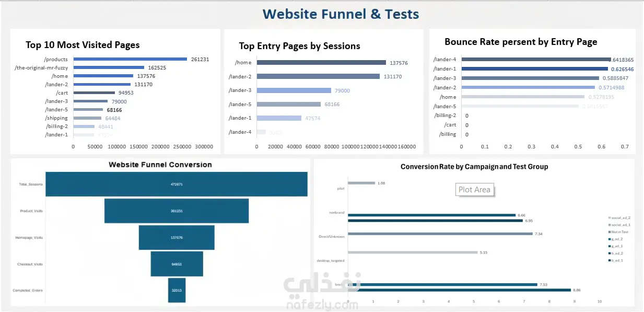Click the social_ad_1 legend marker

(x=610, y=224)
